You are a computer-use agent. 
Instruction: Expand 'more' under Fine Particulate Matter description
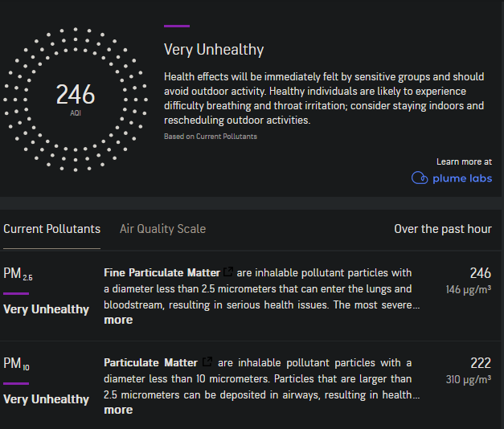pos(118,320)
